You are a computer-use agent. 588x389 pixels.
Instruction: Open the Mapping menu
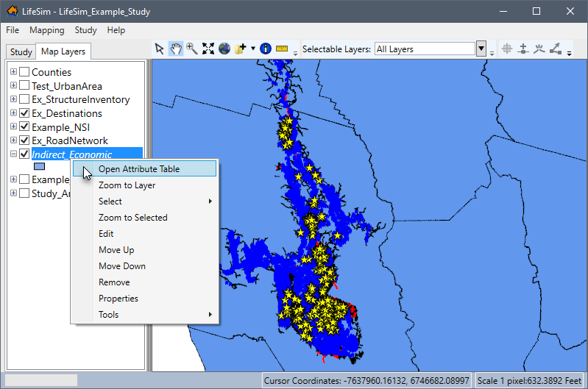click(47, 30)
